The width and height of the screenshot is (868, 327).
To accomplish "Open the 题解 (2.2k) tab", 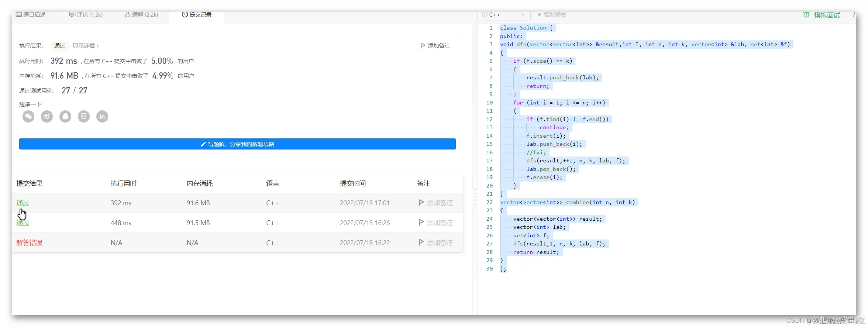I will click(141, 15).
